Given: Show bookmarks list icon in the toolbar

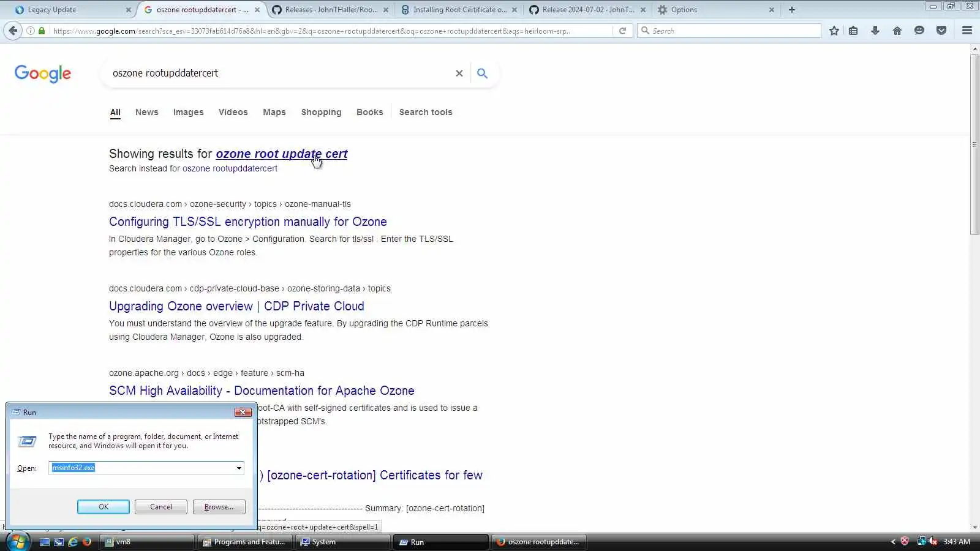Looking at the screenshot, I should pos(853,31).
